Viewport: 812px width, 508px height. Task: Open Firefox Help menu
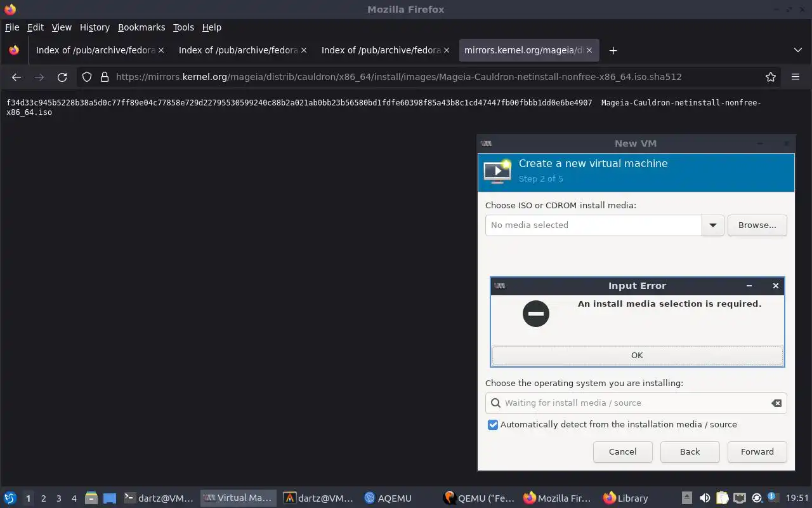click(212, 27)
